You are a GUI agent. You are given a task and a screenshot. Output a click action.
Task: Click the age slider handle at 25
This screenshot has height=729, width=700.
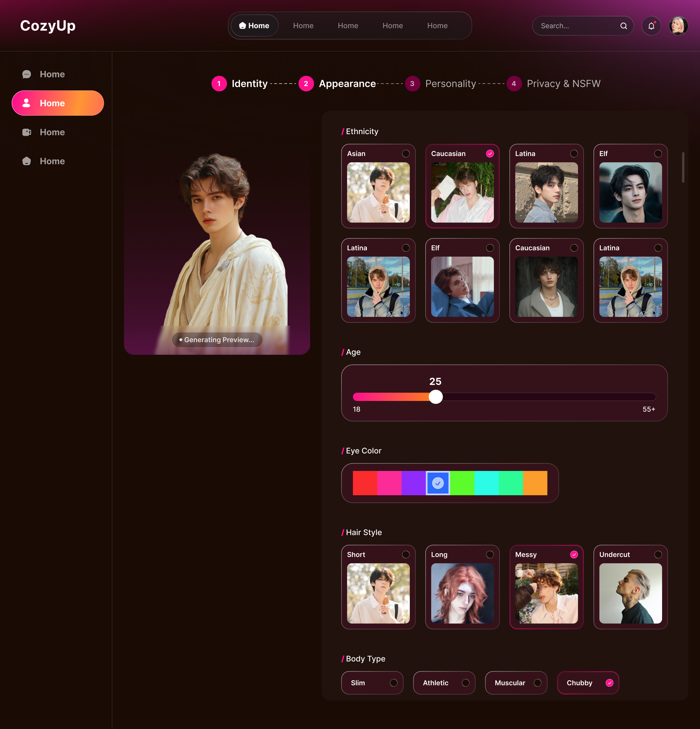pos(436,397)
